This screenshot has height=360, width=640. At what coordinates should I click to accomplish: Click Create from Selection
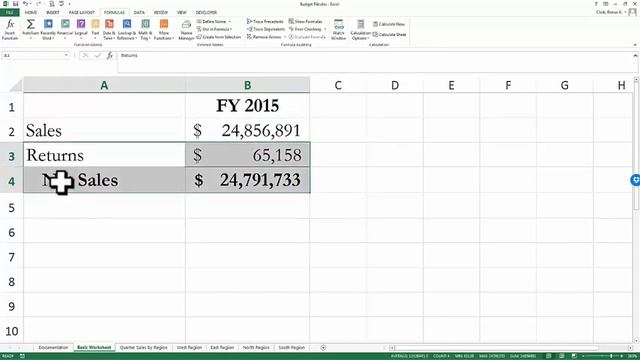pyautogui.click(x=219, y=37)
